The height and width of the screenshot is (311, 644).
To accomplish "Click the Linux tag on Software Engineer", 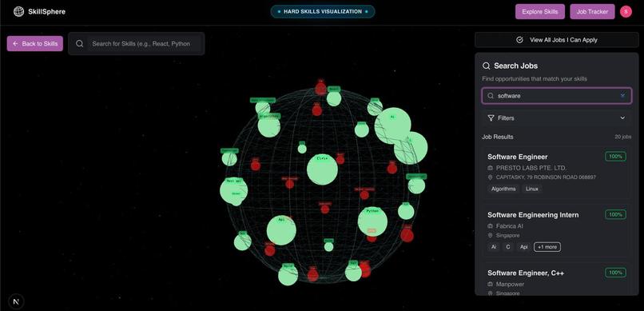I will [x=532, y=189].
